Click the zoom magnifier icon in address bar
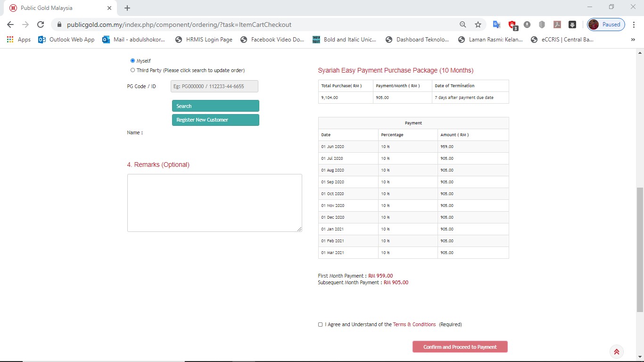644x362 pixels. click(463, 25)
